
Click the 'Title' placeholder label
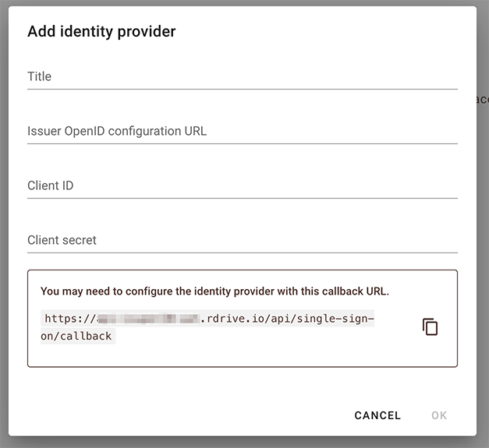39,76
